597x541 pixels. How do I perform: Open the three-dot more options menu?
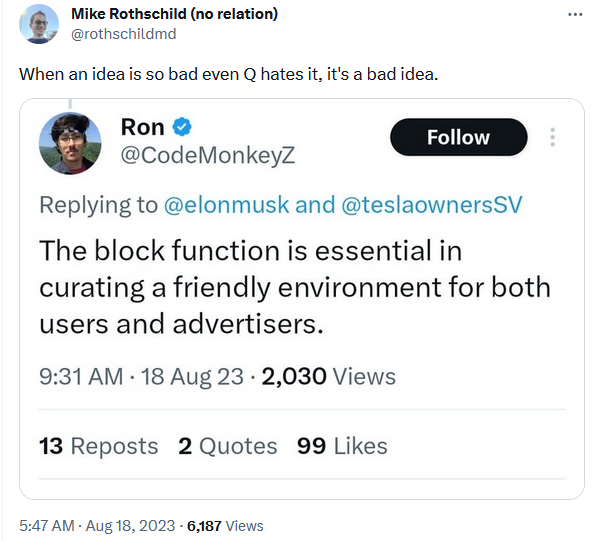(x=575, y=14)
